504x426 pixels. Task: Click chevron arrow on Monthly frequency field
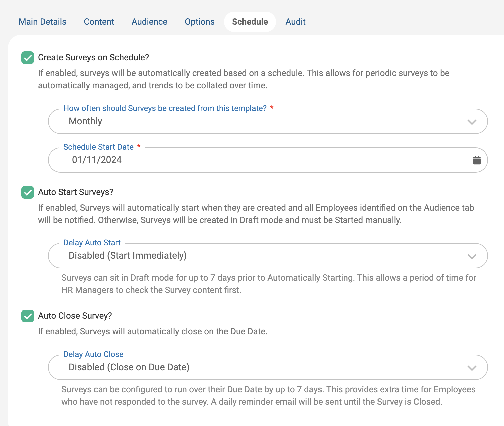[x=472, y=122]
